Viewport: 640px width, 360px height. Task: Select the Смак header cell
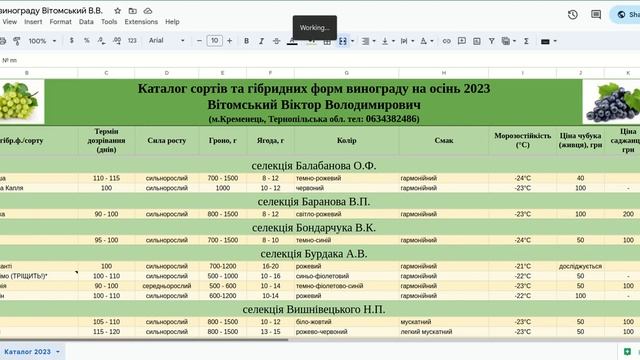(444, 140)
